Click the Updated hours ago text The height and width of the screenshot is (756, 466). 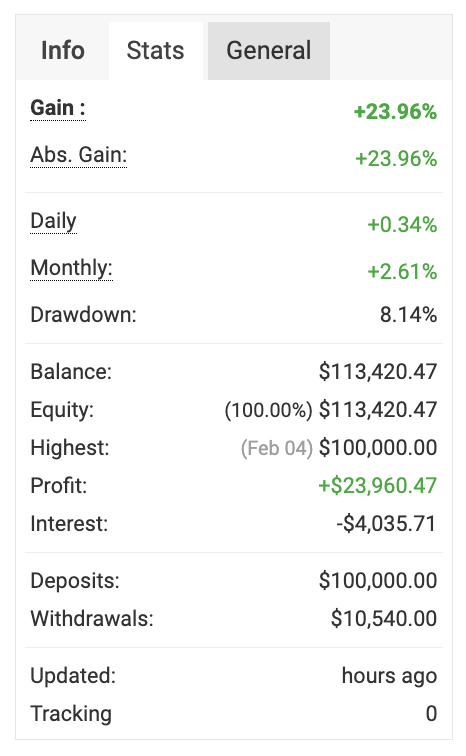point(389,676)
